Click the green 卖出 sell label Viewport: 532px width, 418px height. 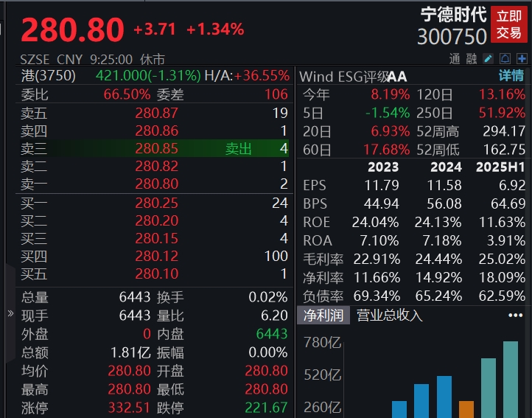click(239, 149)
